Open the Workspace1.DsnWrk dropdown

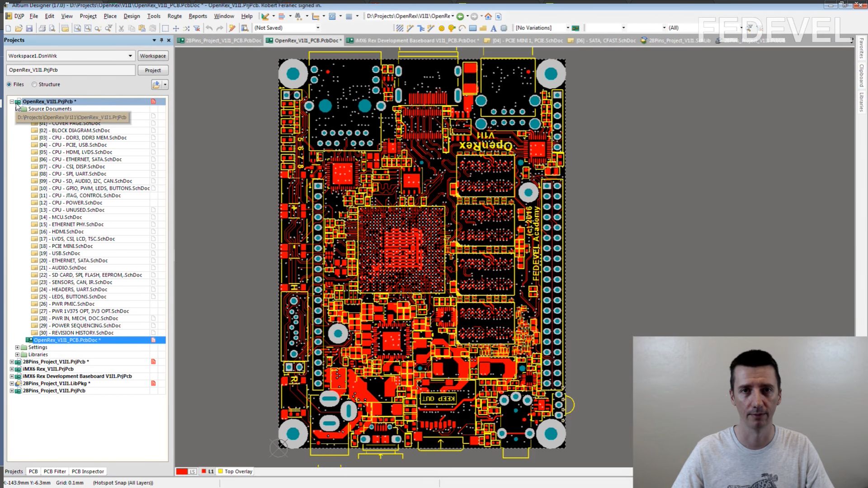130,56
